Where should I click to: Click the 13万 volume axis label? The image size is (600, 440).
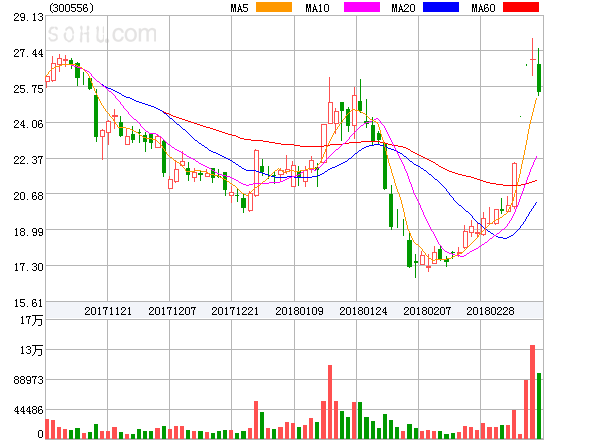point(31,350)
